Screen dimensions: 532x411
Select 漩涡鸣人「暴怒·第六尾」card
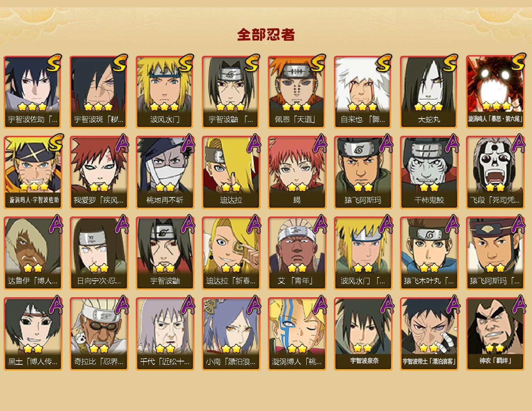point(495,92)
